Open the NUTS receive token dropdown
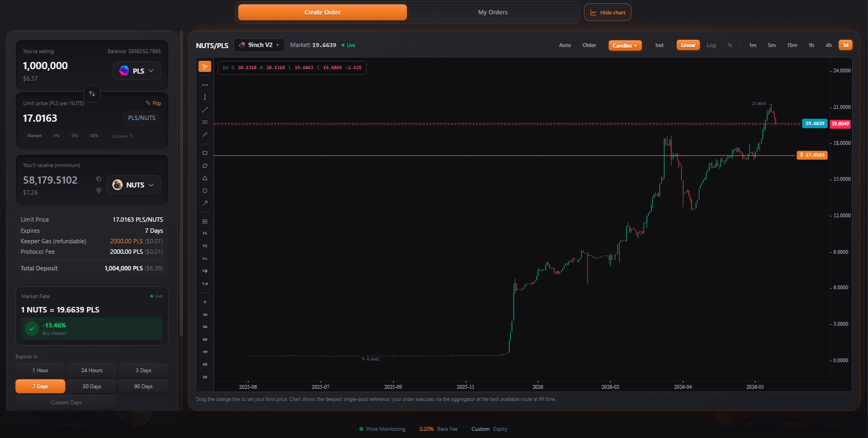This screenshot has height=438, width=868. [133, 185]
